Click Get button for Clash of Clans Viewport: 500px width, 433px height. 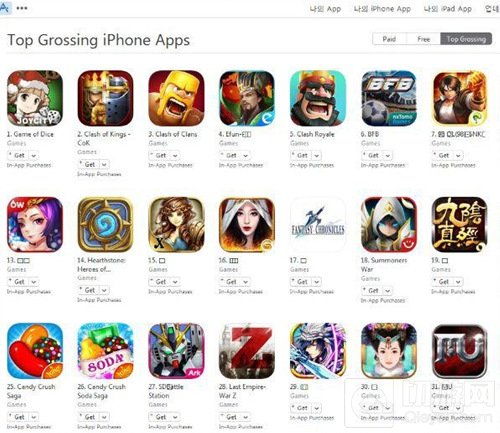coord(160,155)
